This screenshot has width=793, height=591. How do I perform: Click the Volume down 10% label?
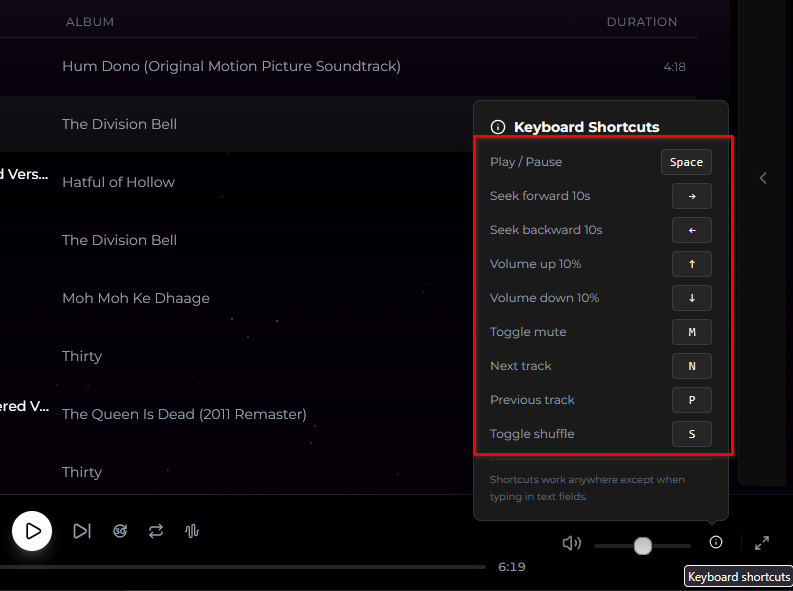pyautogui.click(x=544, y=298)
